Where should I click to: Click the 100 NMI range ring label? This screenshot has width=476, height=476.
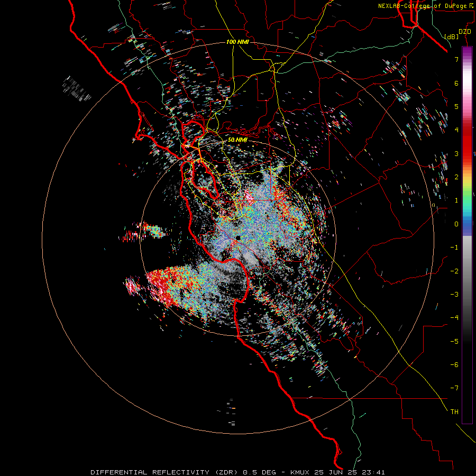pos(237,42)
